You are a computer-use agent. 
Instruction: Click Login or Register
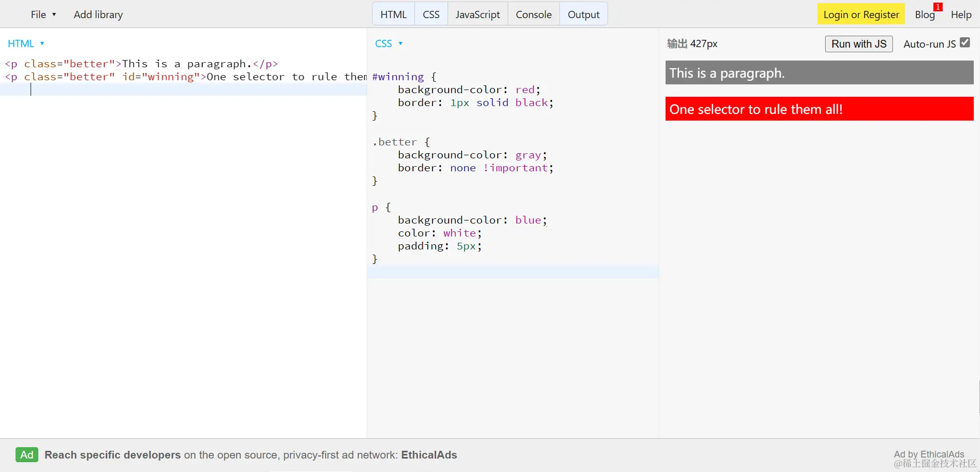tap(861, 14)
